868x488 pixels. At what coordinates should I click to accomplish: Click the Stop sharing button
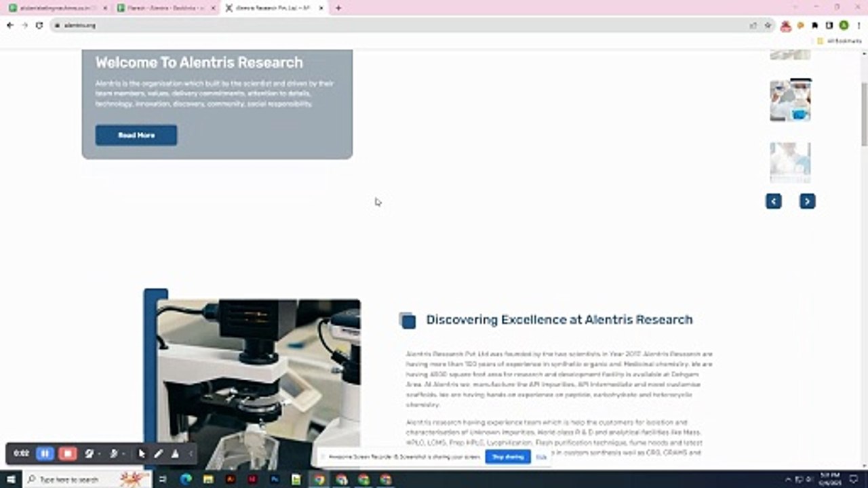point(508,457)
